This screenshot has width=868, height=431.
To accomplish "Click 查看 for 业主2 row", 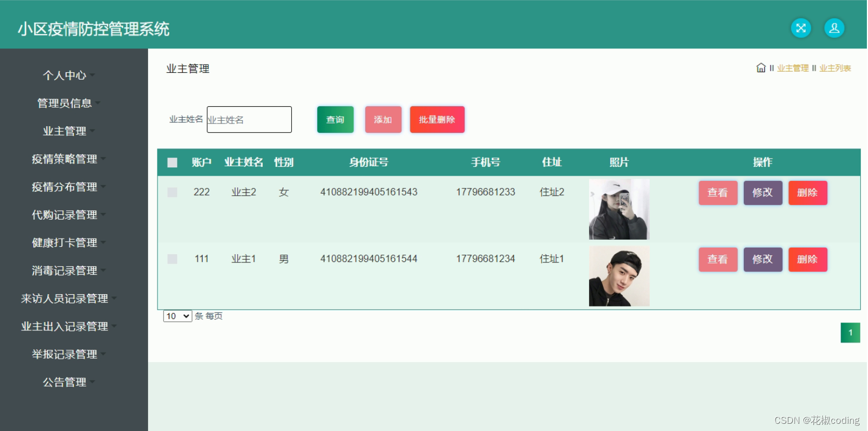I will [x=718, y=193].
